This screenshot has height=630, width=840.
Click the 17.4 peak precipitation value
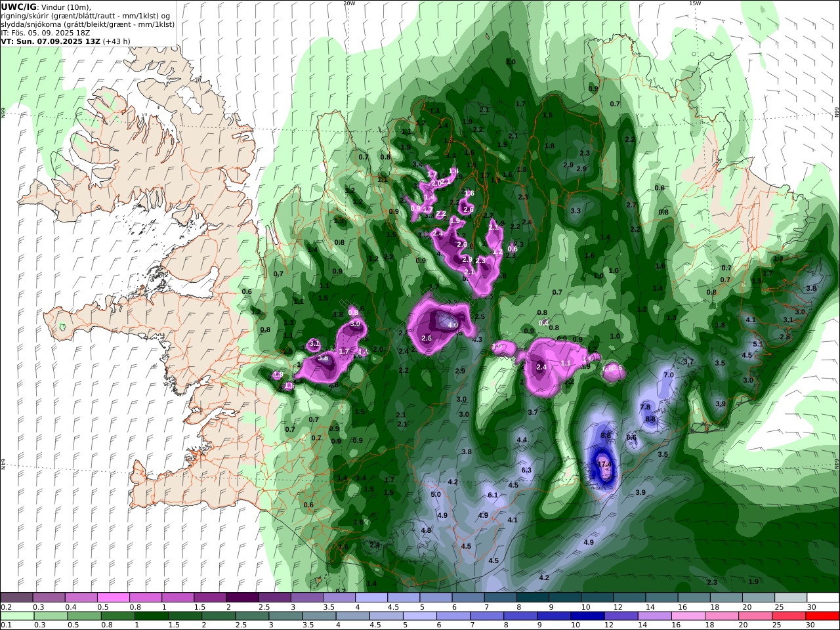point(604,465)
